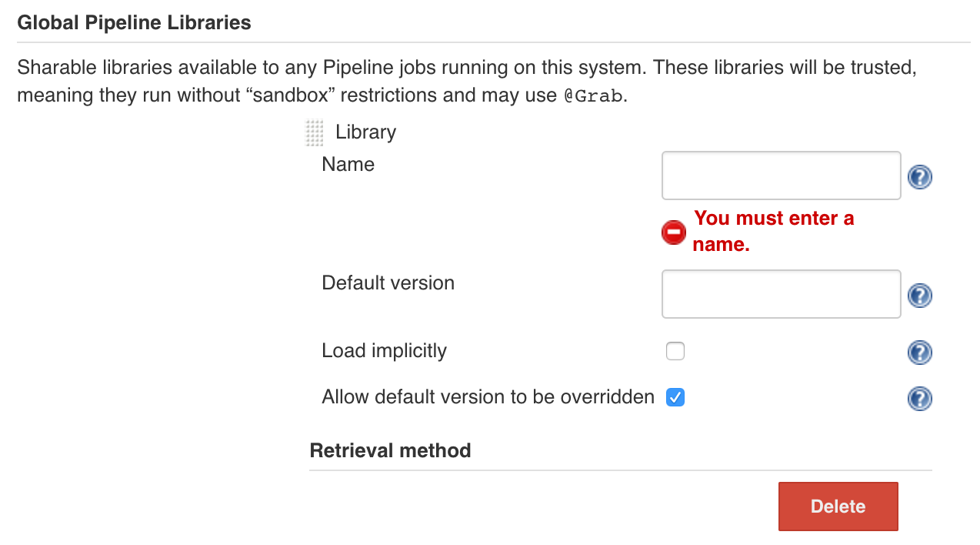Focus the library Name text box
This screenshot has height=545, width=980.
pos(780,176)
